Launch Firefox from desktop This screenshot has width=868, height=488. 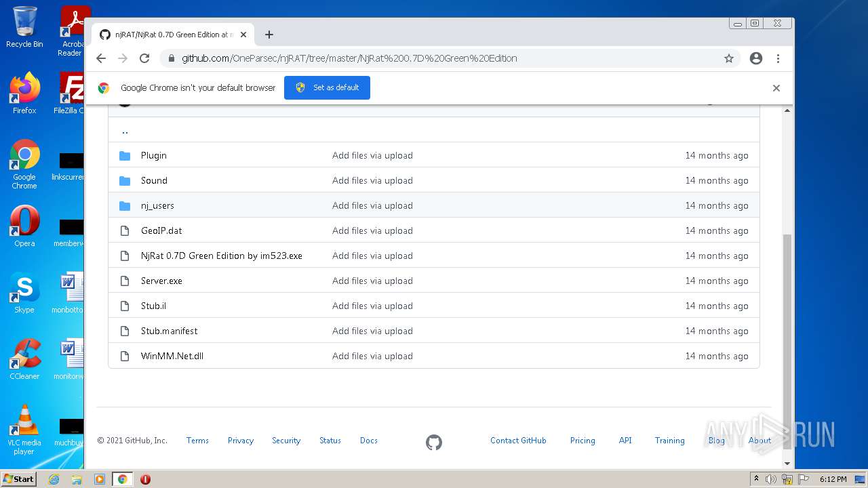[24, 93]
